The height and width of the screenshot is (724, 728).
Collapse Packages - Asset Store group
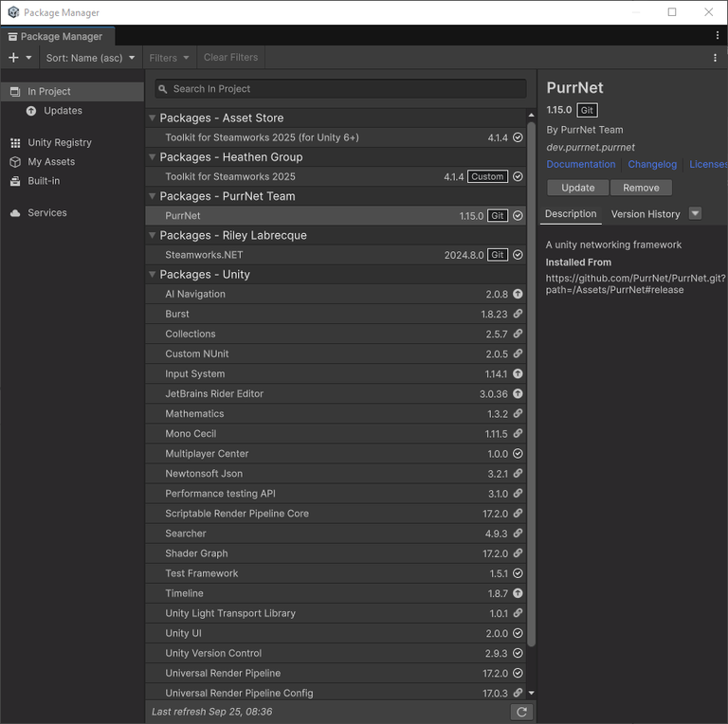pyautogui.click(x=152, y=118)
